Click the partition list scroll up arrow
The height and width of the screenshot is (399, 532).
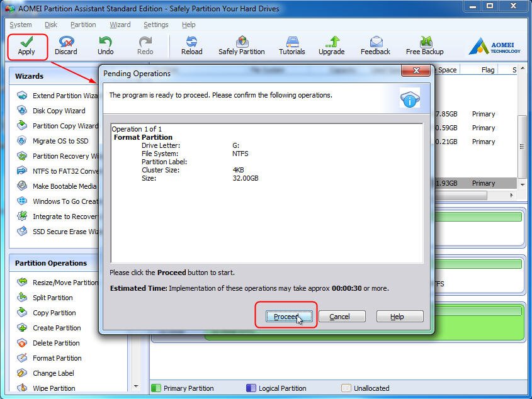point(523,70)
